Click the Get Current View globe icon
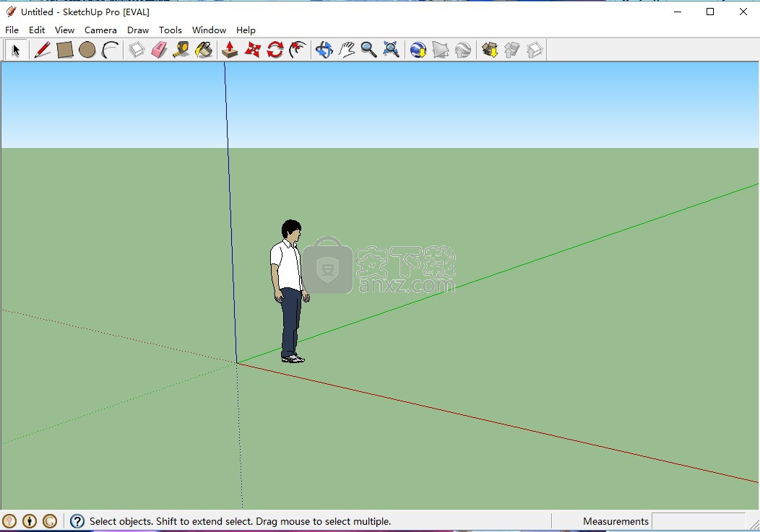 click(418, 50)
